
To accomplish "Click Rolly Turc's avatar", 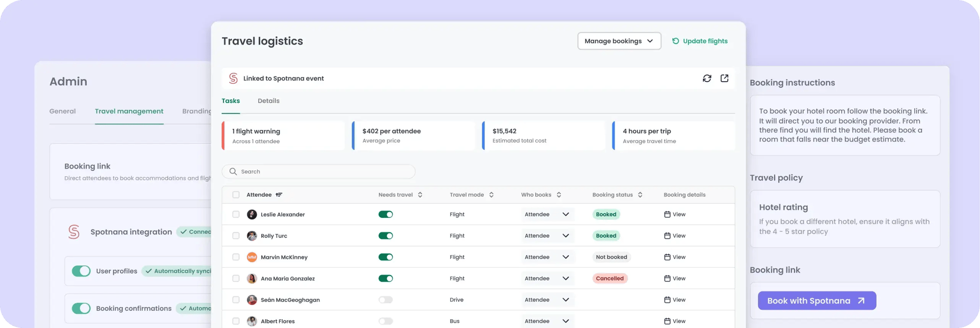I will click(x=252, y=236).
